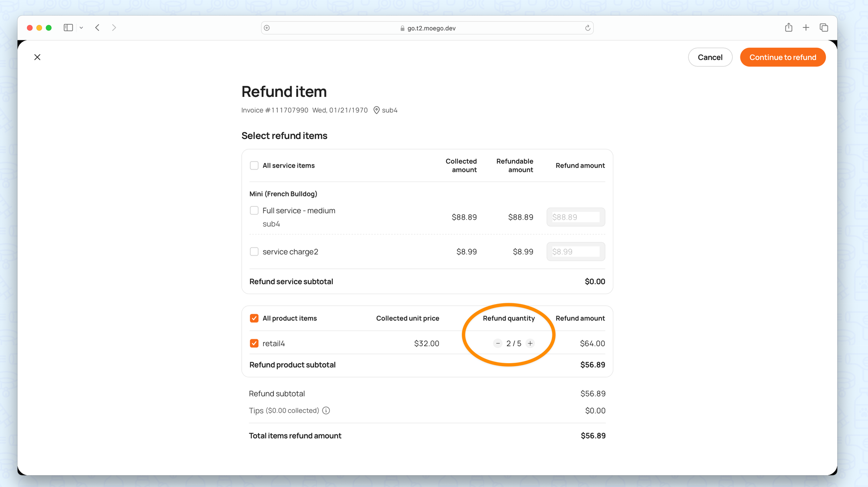Go back with browser back arrow
Viewport: 868px width, 487px height.
pos(97,28)
